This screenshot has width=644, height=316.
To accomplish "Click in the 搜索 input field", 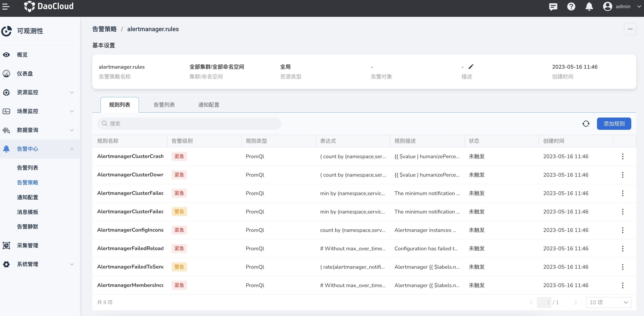I will coord(189,124).
